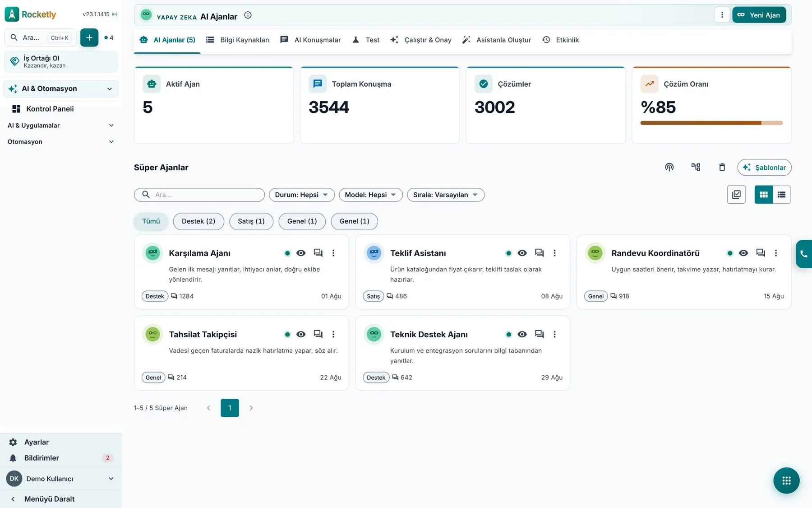Click the Çözüm Oranı progress bar

tap(711, 123)
